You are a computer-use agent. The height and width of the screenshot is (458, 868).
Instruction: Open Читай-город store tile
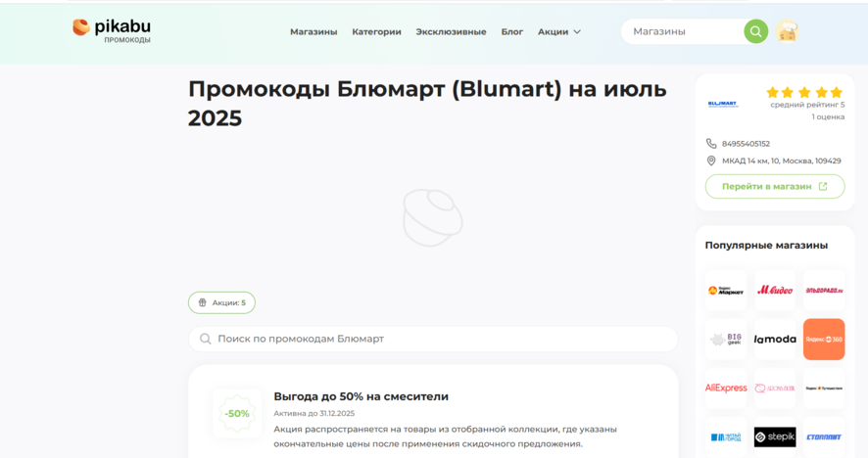click(726, 436)
